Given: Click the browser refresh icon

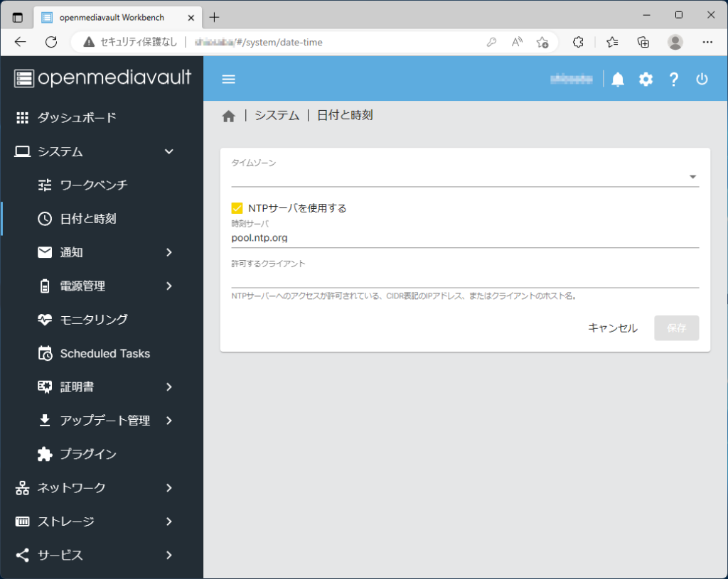Looking at the screenshot, I should [51, 42].
